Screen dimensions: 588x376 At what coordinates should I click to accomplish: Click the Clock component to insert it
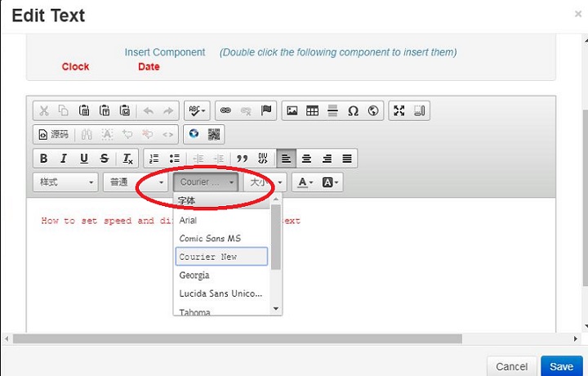75,67
